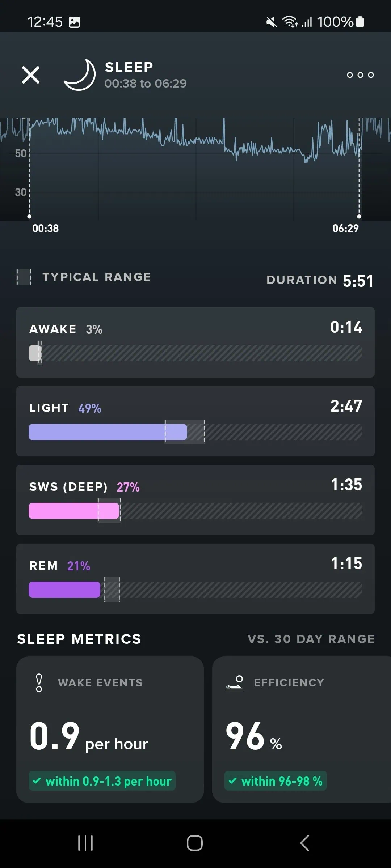The image size is (391, 868).
Task: Tap the REM 21% progress bar
Action: [64, 590]
